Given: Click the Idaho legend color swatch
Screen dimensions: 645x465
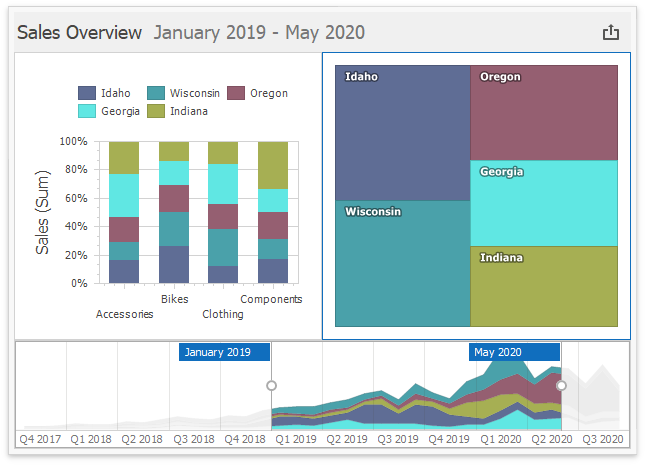Looking at the screenshot, I should coord(87,93).
